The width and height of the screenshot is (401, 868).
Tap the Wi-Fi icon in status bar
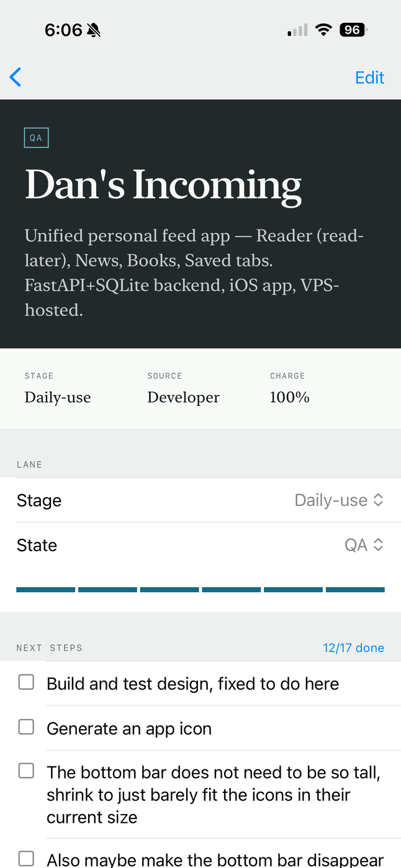pyautogui.click(x=323, y=30)
